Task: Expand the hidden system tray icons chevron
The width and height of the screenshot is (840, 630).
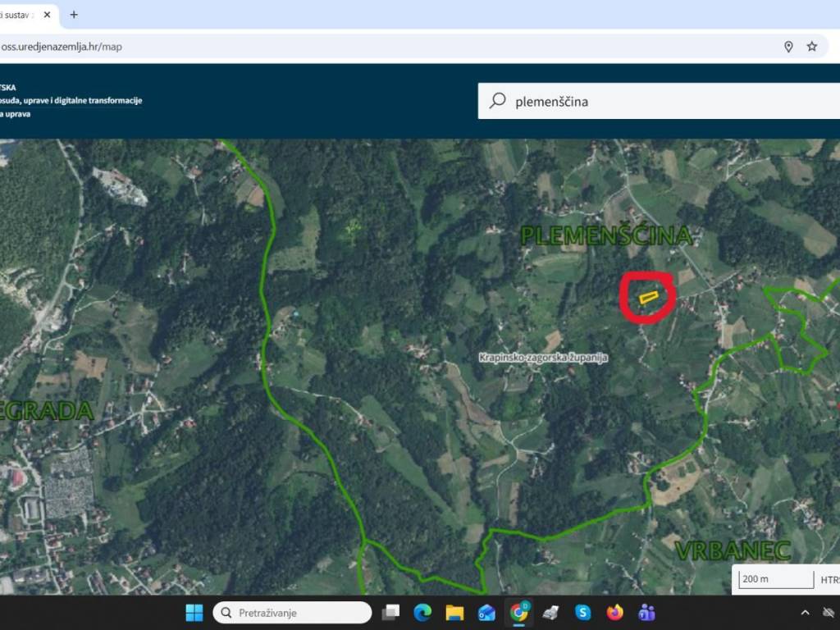Action: coord(805,613)
